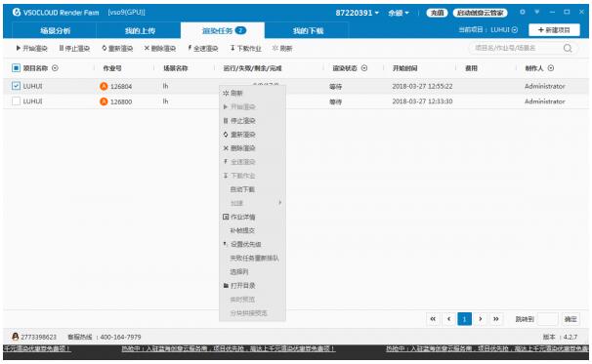Click 开始渲染 start-render play icon in toolbar
592x364 pixels.
[x=19, y=48]
